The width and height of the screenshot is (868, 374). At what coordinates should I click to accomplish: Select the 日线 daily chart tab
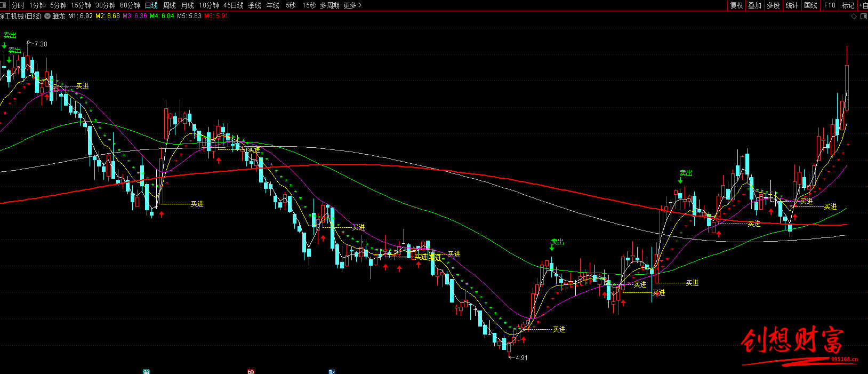151,5
